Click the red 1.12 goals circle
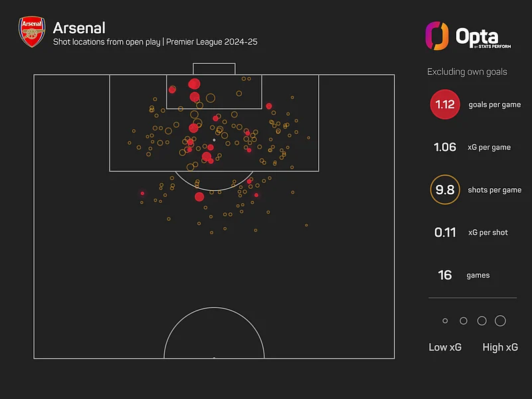Image resolution: width=532 pixels, height=399 pixels. point(445,104)
